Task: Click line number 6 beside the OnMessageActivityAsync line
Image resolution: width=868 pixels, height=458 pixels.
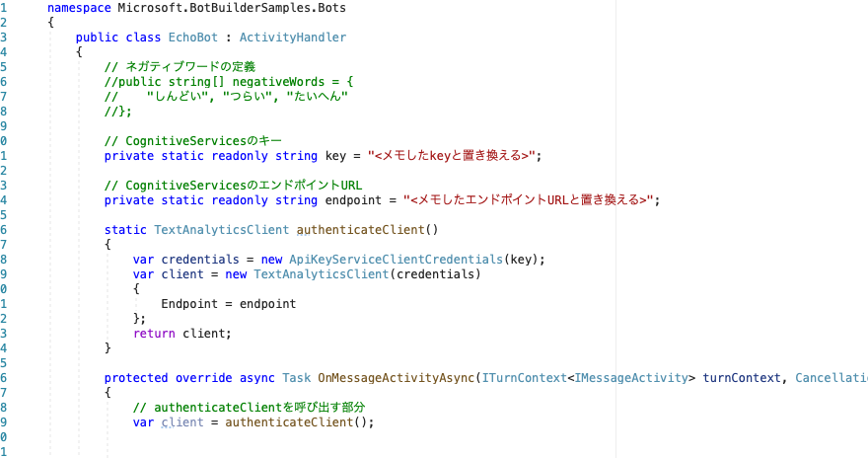Action: click(x=3, y=378)
